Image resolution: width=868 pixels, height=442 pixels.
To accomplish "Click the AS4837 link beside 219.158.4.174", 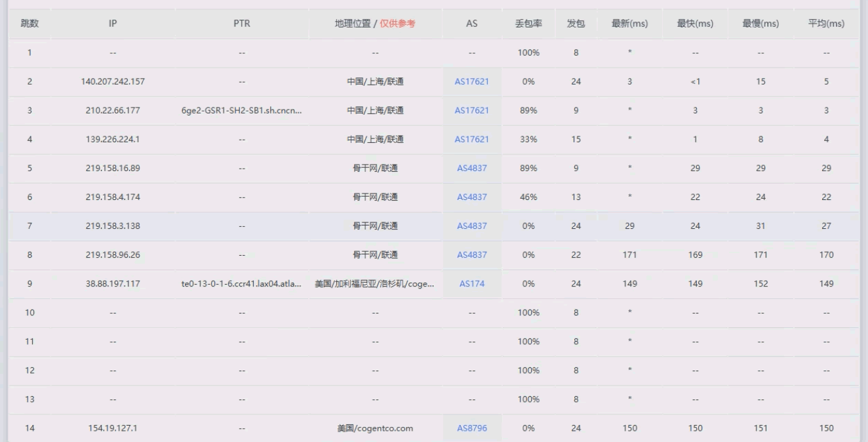I will coord(471,197).
